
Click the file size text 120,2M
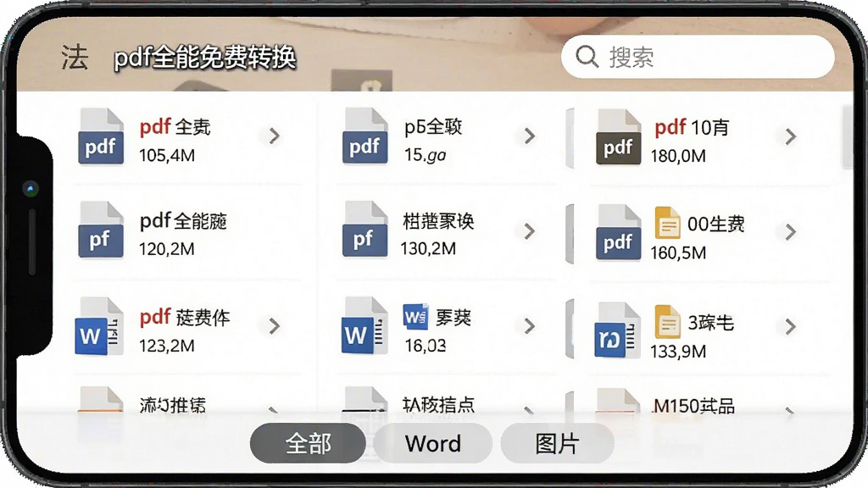tap(167, 249)
